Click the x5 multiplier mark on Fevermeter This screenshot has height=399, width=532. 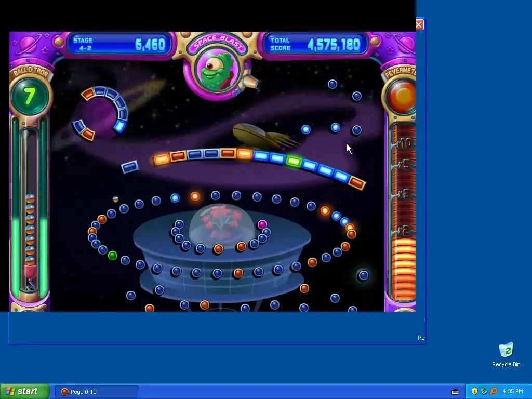click(x=405, y=165)
